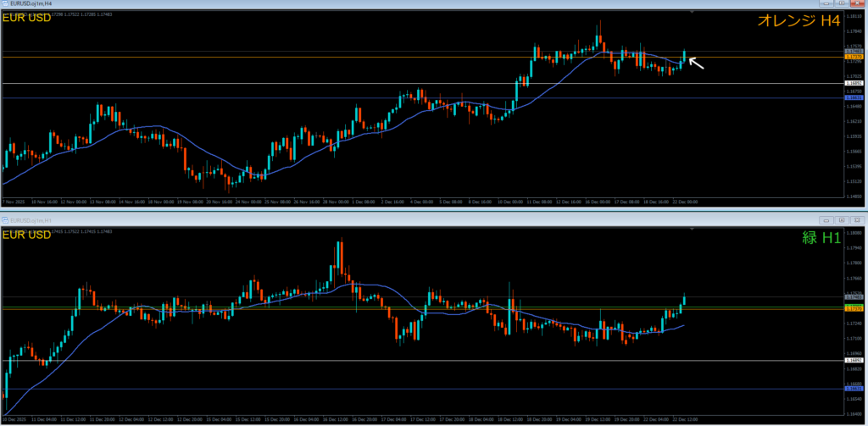The width and height of the screenshot is (868, 426).
Task: Click the yellow 'EUR USD' label in H4 chart
Action: coord(27,17)
